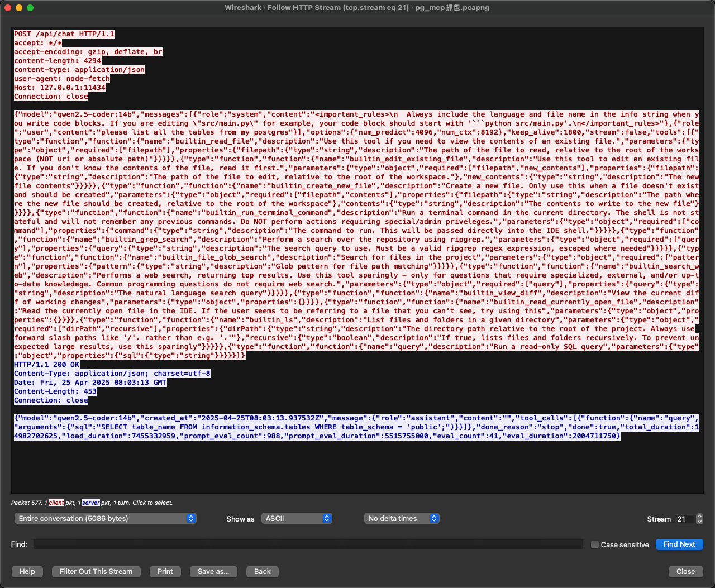Click the 'accept: */*' request header
The height and width of the screenshot is (588, 715).
(38, 43)
